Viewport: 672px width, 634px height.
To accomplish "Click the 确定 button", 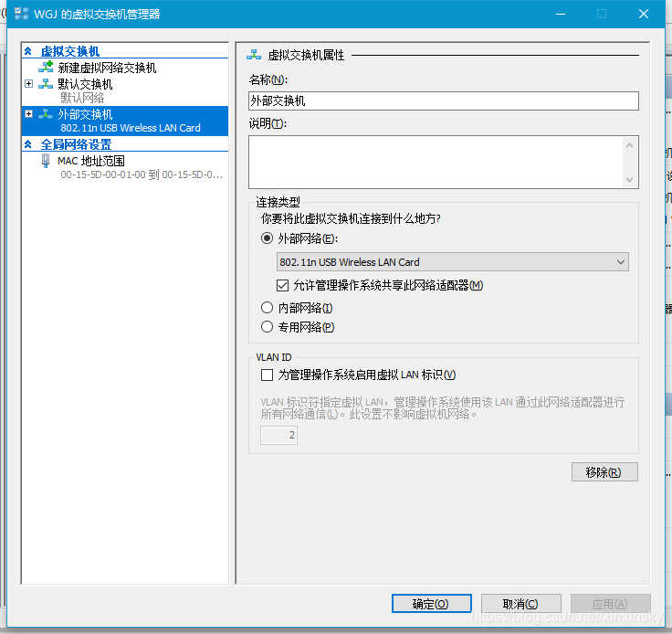I will point(431,604).
